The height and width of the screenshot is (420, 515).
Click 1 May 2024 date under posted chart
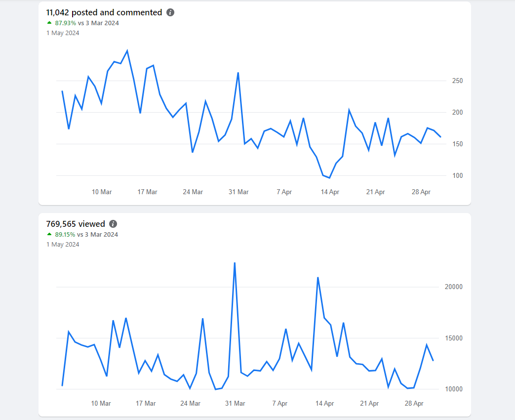pyautogui.click(x=63, y=33)
